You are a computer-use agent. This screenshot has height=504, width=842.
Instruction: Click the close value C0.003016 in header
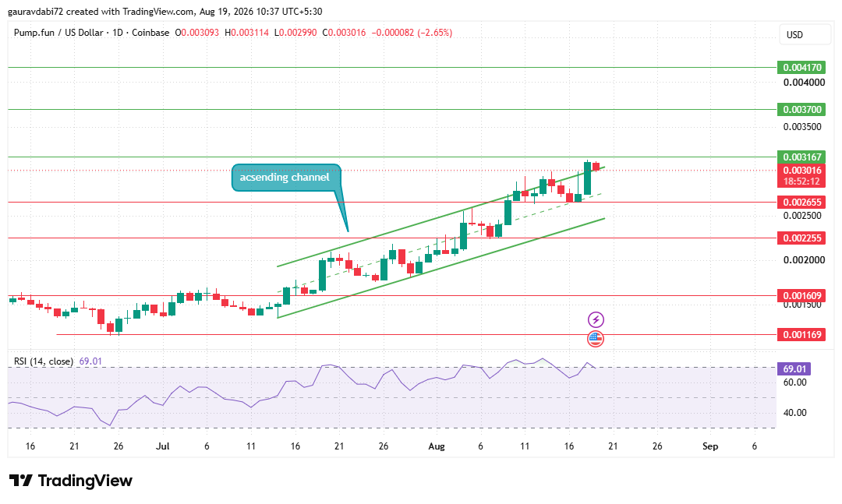[344, 33]
